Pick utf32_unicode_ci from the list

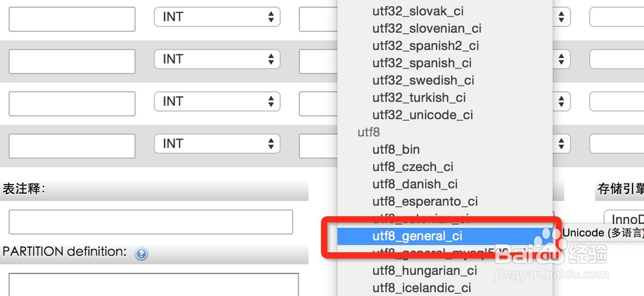(422, 115)
